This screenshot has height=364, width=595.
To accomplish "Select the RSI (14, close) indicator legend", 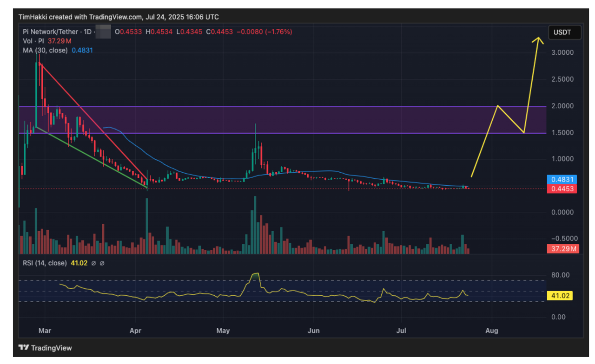I will tap(44, 263).
